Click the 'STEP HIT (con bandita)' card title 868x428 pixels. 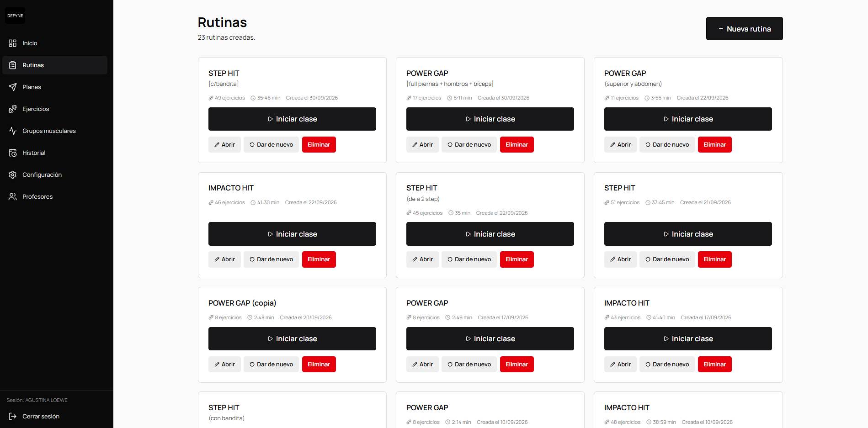[x=224, y=407]
